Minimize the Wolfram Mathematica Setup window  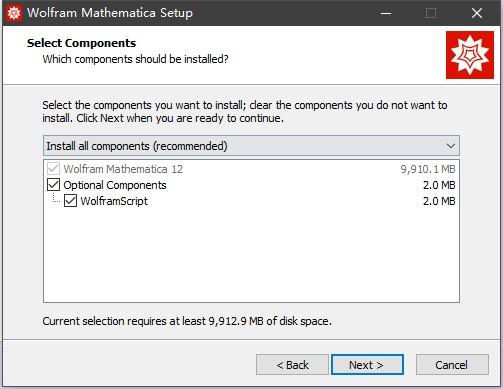(386, 13)
